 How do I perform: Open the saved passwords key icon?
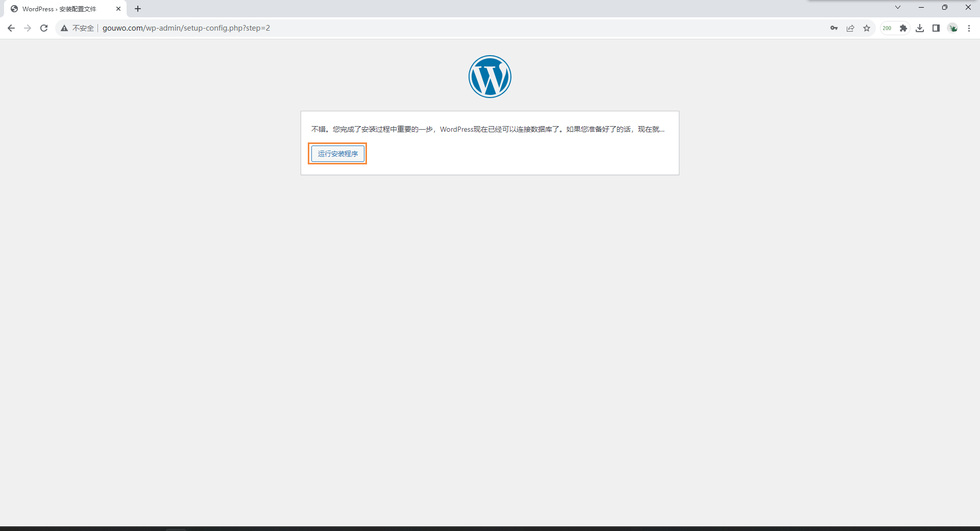point(834,28)
